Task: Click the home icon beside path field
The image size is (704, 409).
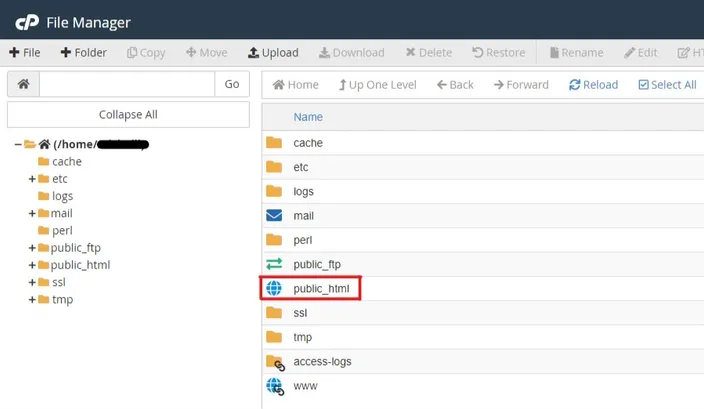Action: 23,84
